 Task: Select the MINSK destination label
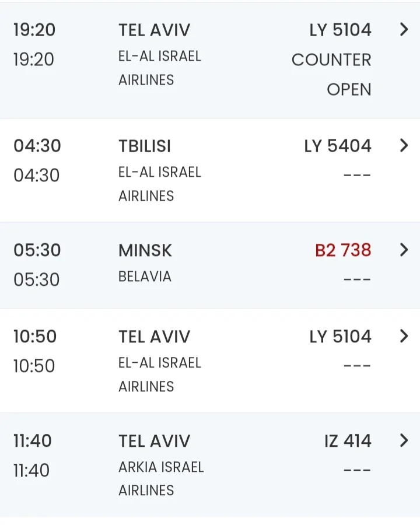[x=145, y=250]
